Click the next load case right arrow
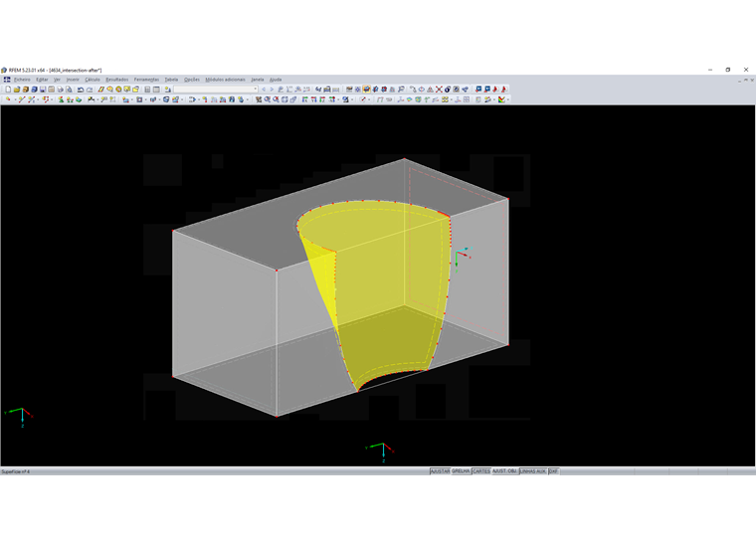The width and height of the screenshot is (756, 542). coord(272,90)
